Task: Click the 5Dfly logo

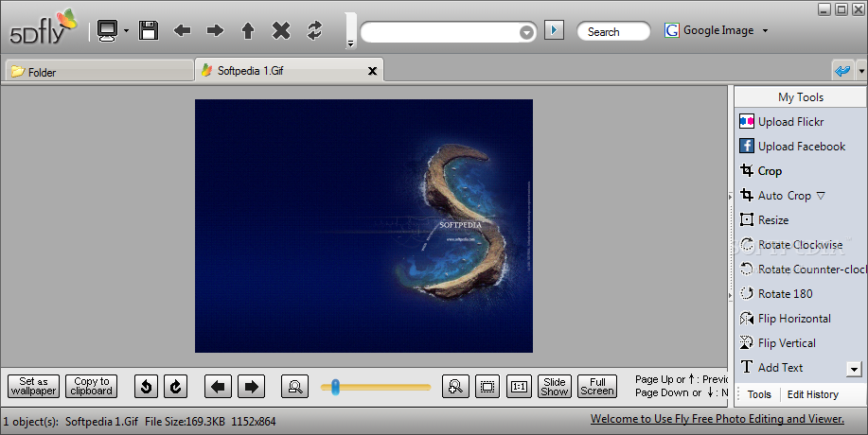Action: pyautogui.click(x=42, y=28)
